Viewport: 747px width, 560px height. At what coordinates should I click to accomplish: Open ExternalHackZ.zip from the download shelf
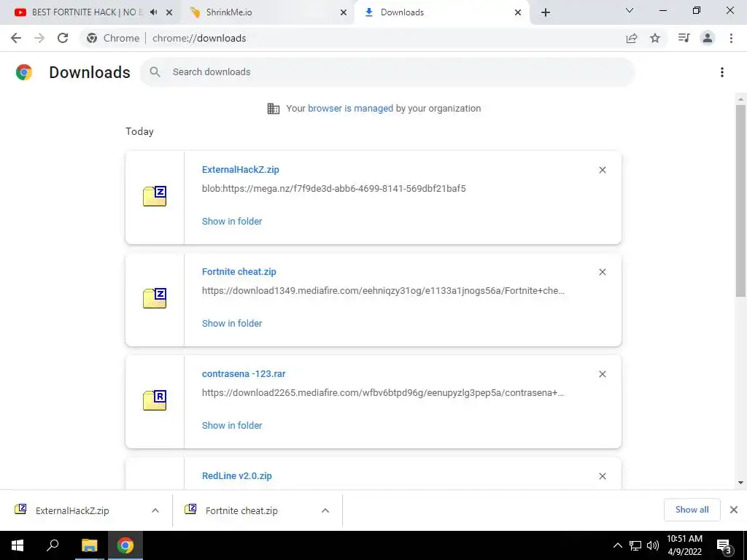coord(72,510)
